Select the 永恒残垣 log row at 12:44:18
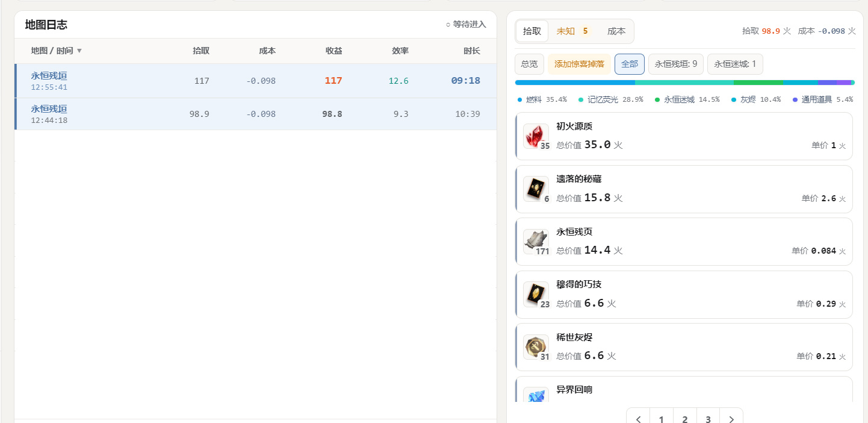 tap(256, 114)
